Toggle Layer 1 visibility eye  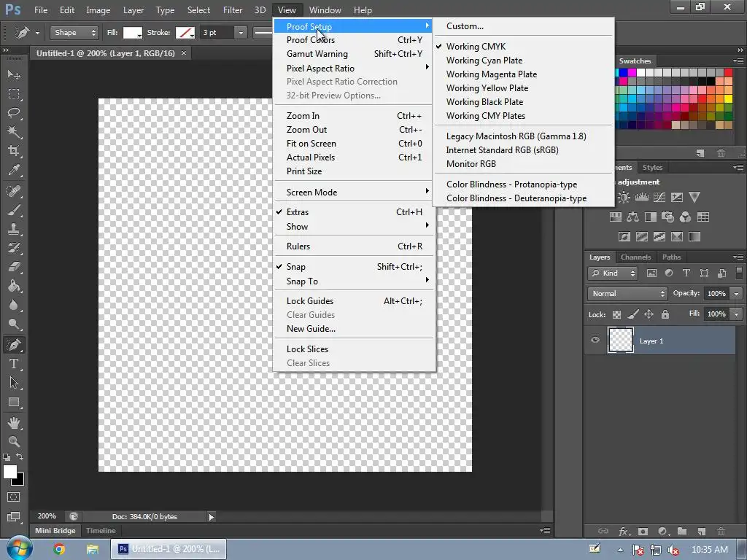595,340
